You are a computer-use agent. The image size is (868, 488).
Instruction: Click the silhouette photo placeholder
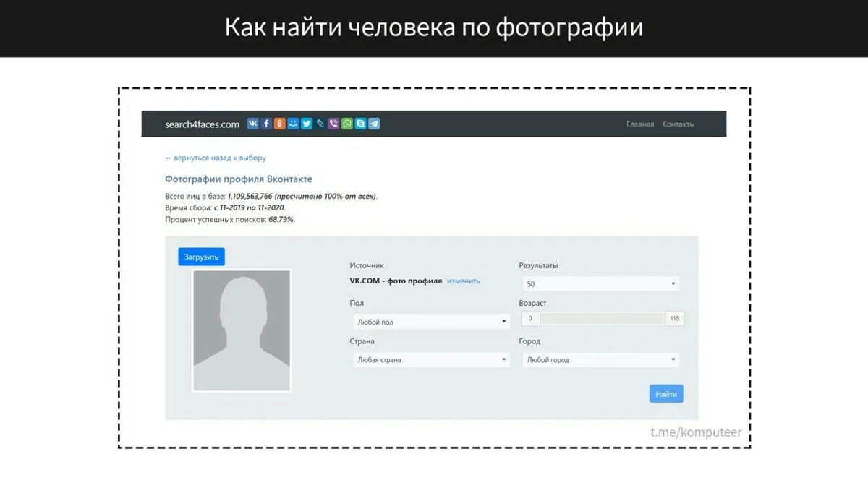(x=241, y=330)
